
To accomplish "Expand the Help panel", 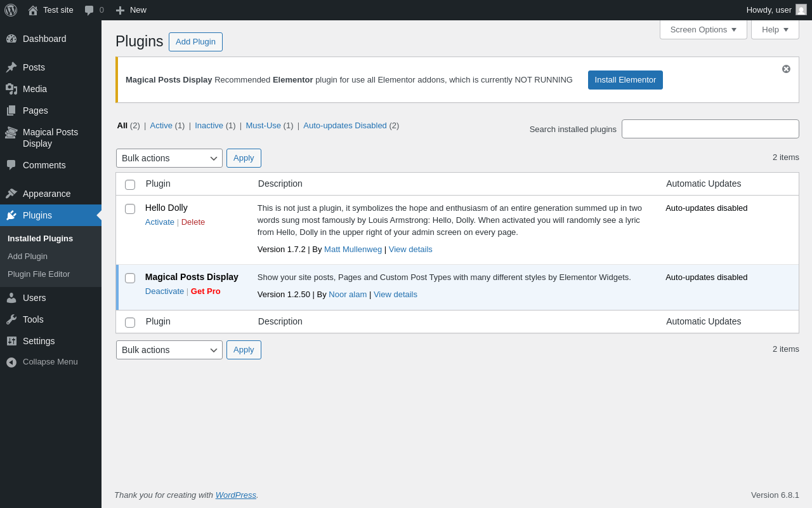I will pyautogui.click(x=775, y=29).
